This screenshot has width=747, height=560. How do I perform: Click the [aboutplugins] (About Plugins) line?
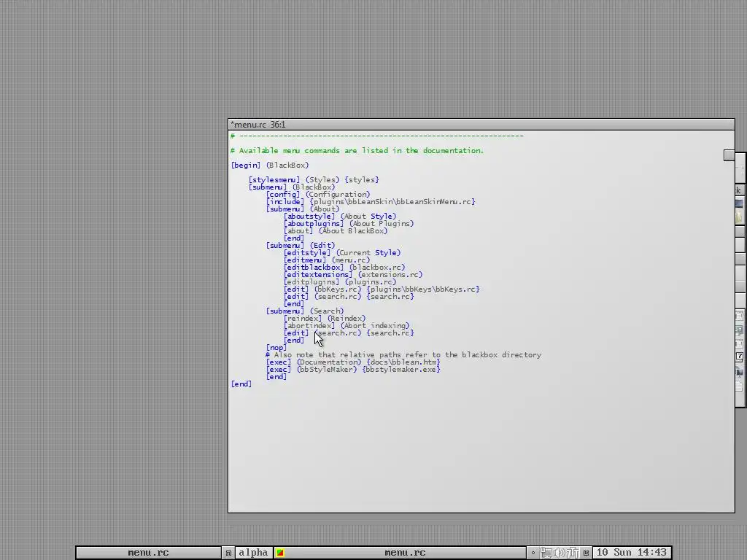tap(348, 223)
